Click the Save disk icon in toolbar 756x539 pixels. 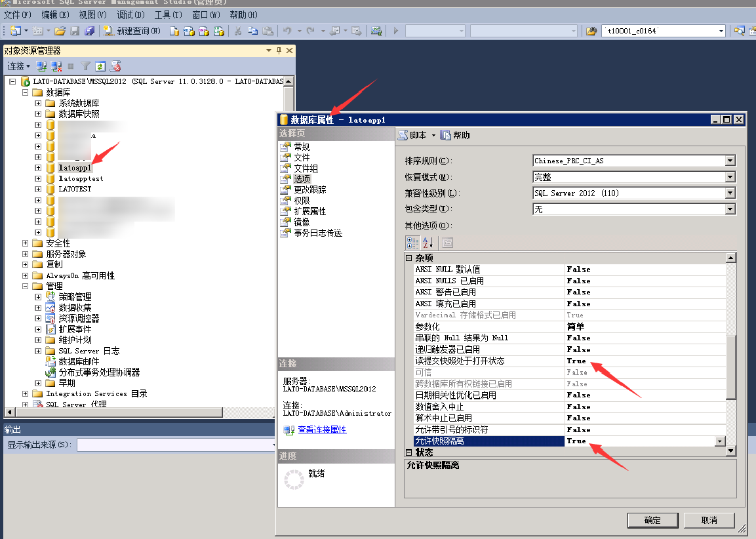coord(75,31)
